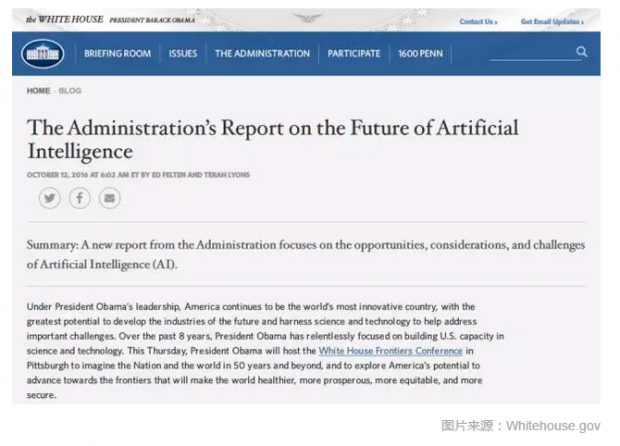Click the October 12, 2016 byline
This screenshot has height=446, width=620.
coord(138,175)
